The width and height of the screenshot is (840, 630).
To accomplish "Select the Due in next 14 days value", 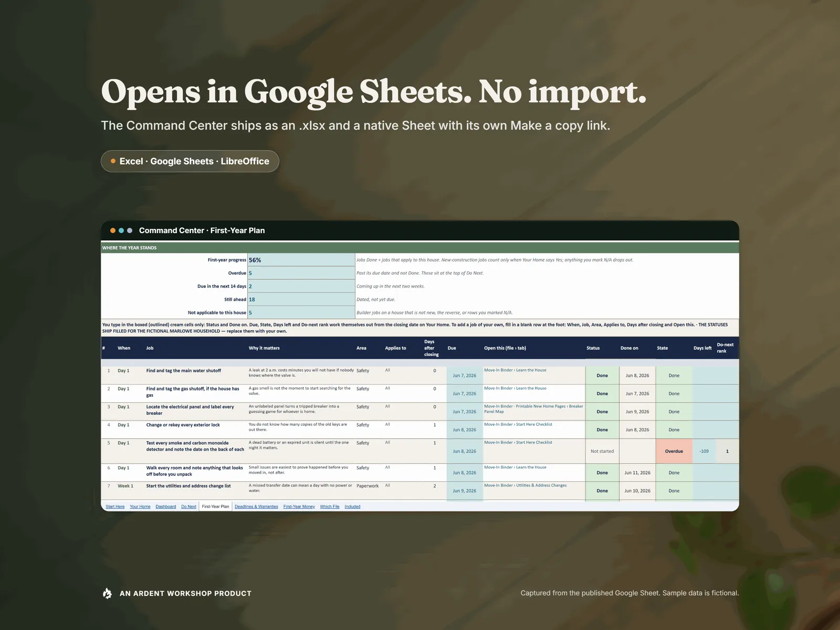I will [301, 286].
